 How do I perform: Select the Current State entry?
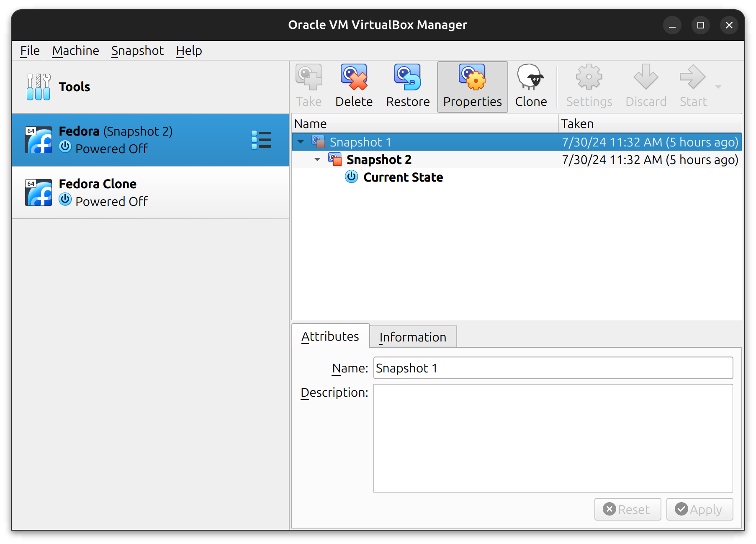tap(403, 177)
